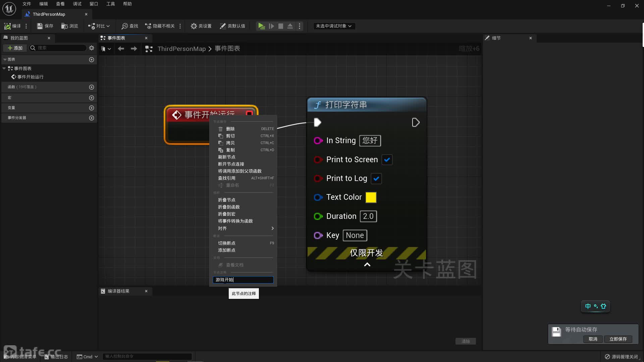Open play mode options menu
Screen dimensions: 644x362
click(x=300, y=26)
